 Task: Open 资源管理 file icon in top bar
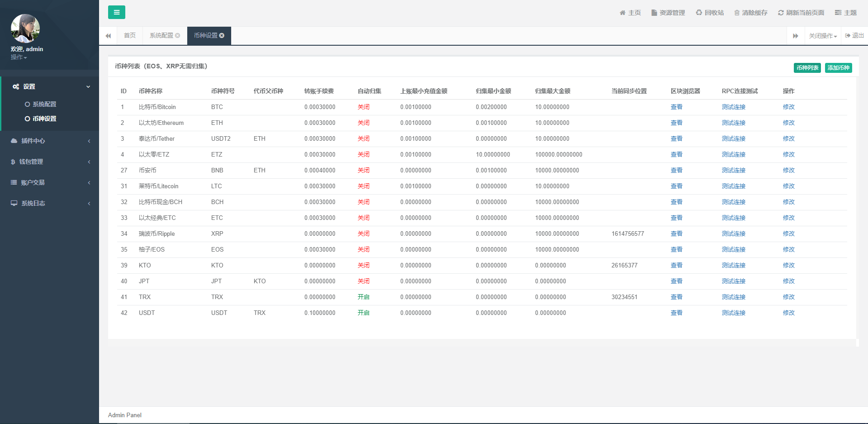(x=668, y=13)
